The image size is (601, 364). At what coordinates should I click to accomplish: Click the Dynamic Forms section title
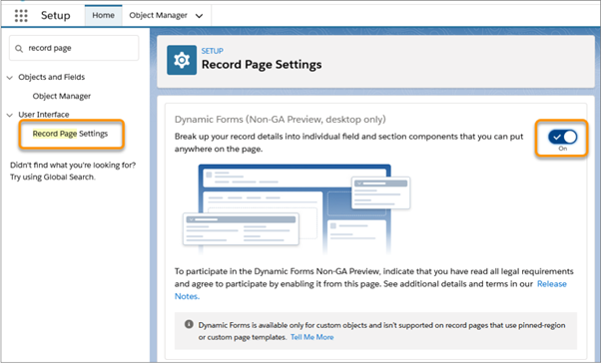click(x=281, y=120)
